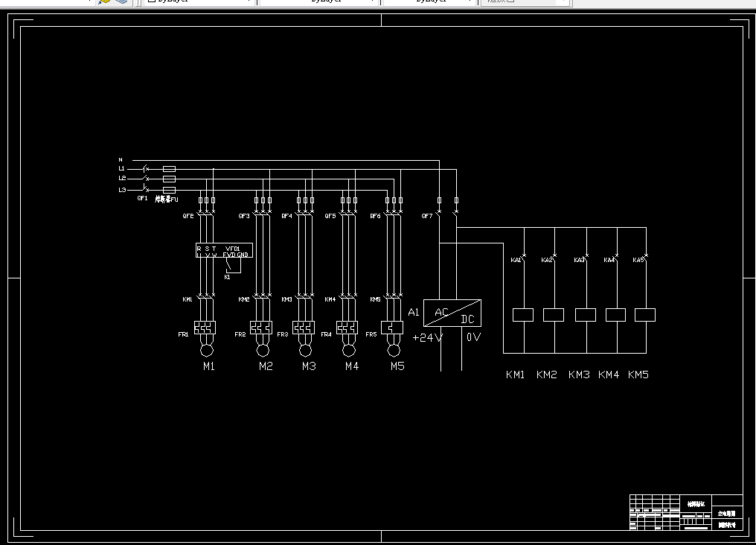Click the KA2 relay contact label

coord(547,260)
